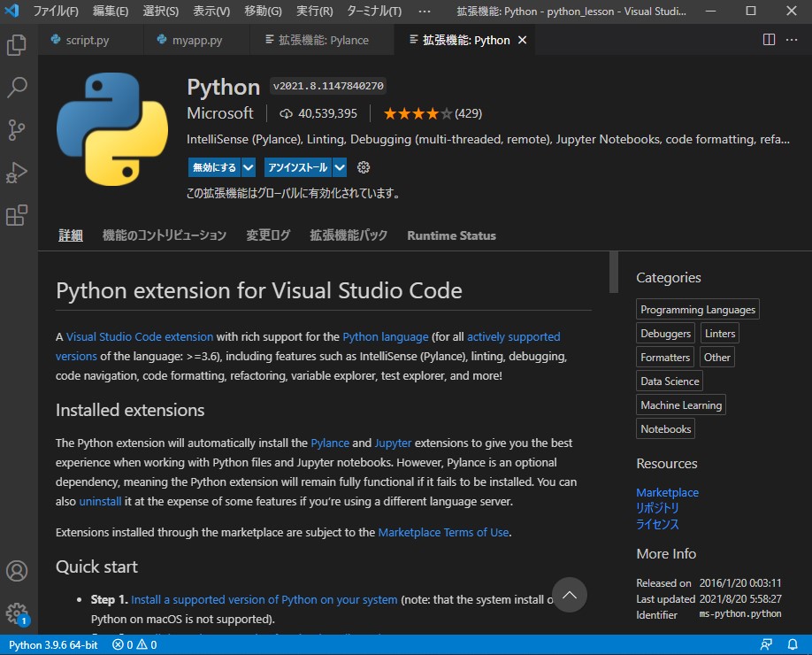Open the リポジトリ resource link

coord(657,508)
